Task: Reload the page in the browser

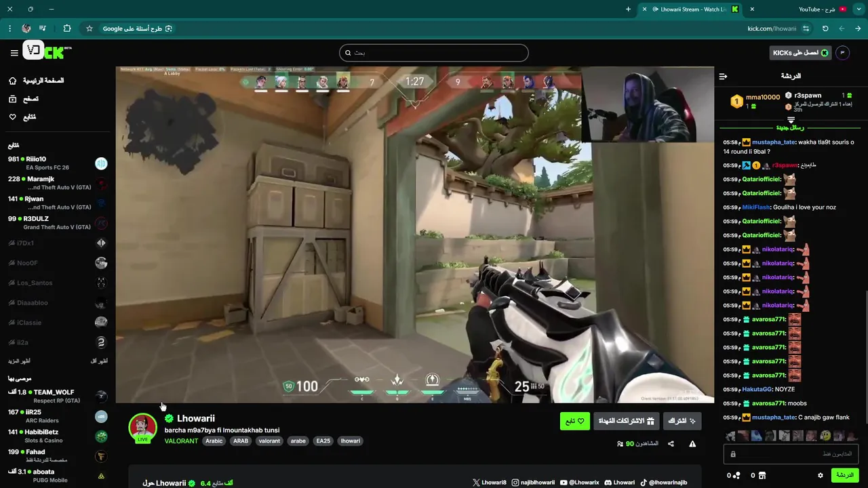Action: tap(825, 28)
